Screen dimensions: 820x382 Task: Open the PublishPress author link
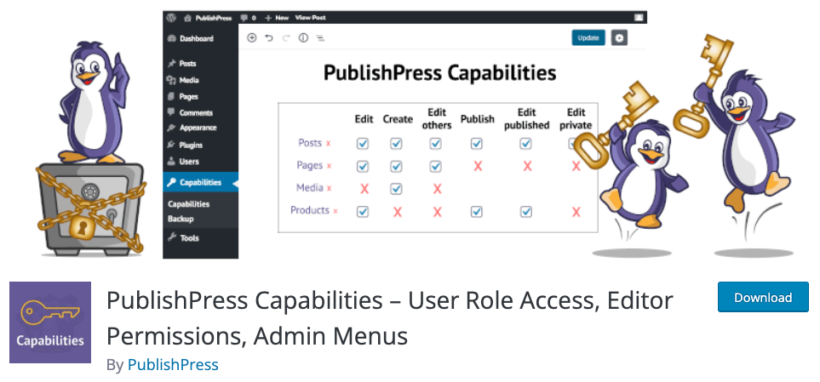pos(173,365)
